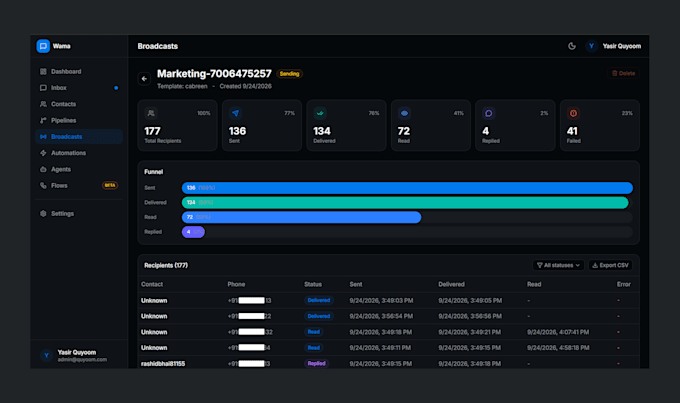Click the Replied status badge in table
680x403 pixels.
coord(317,364)
